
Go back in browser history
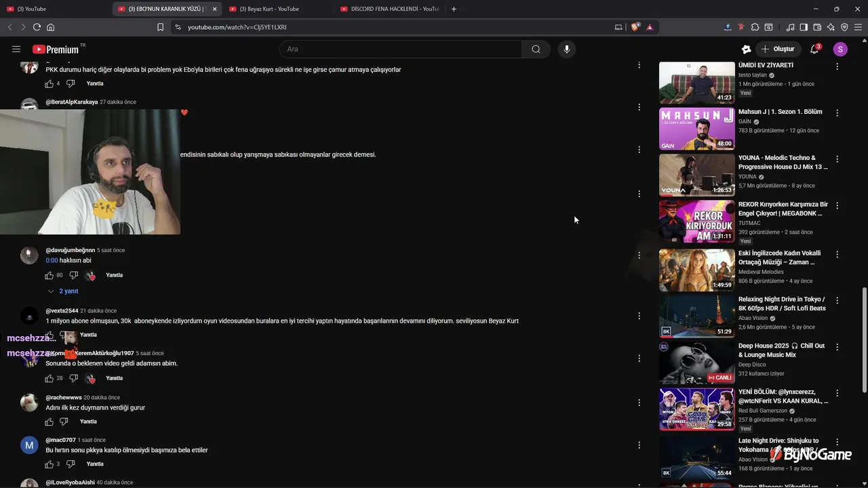[9, 27]
